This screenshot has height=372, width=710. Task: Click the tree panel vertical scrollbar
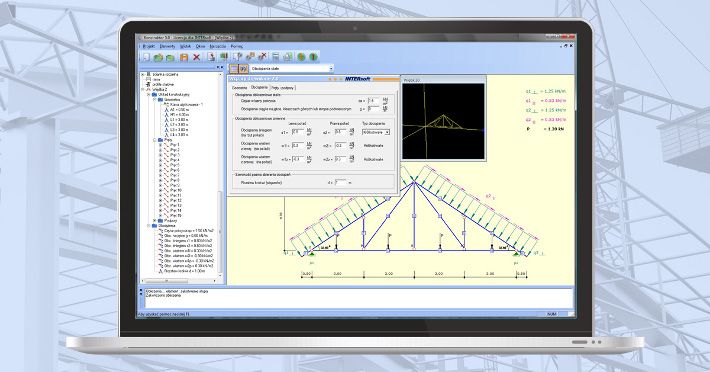[221, 174]
